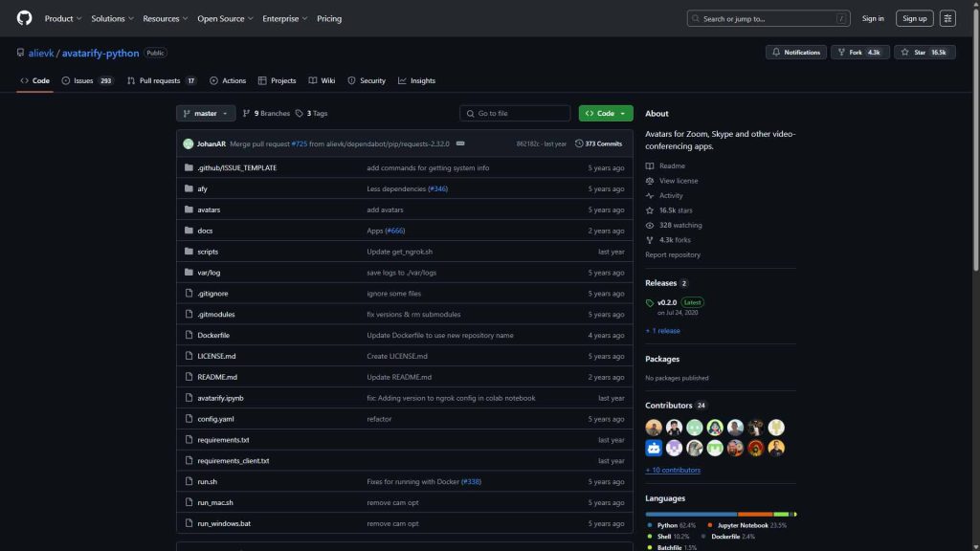The width and height of the screenshot is (980, 551).
Task: Expand the Open Source menu
Action: point(226,19)
